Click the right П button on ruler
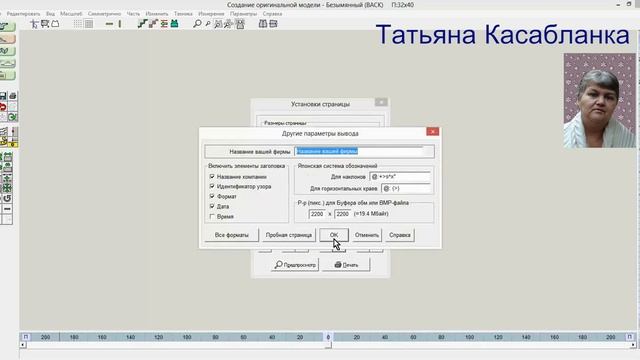This screenshot has height=360, width=640. tap(630, 337)
